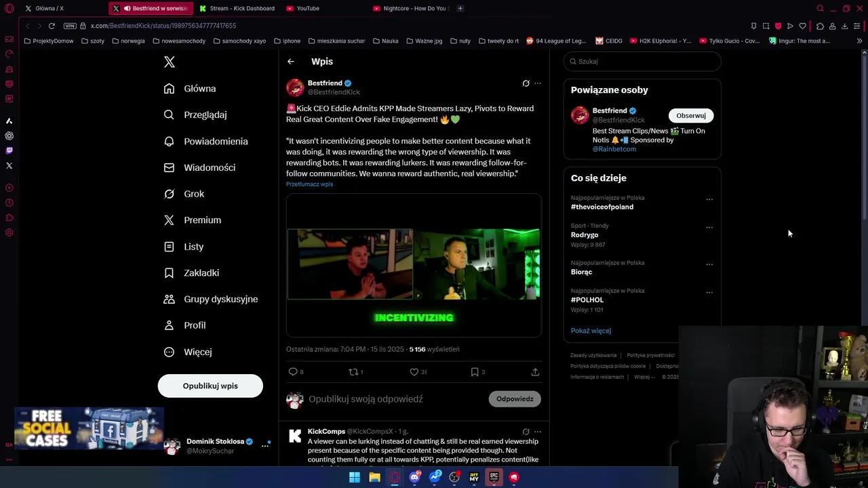The image size is (868, 488).
Task: Like the post with the heart icon
Action: (x=414, y=371)
